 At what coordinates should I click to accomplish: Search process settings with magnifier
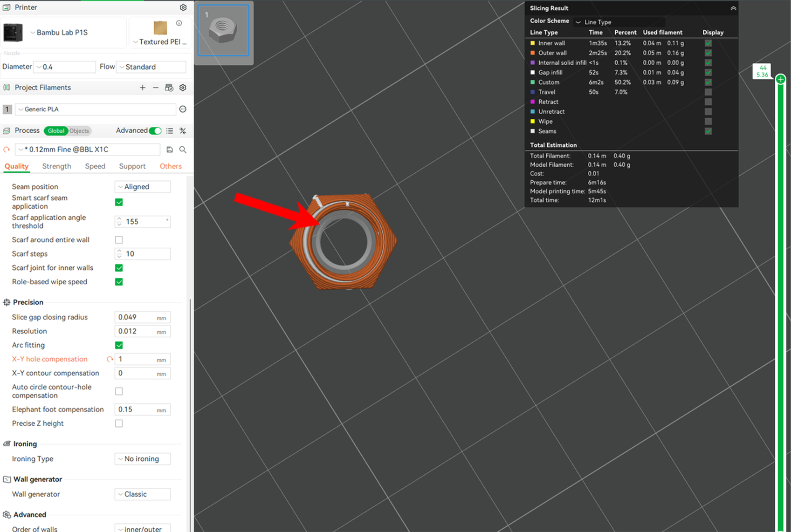click(183, 150)
